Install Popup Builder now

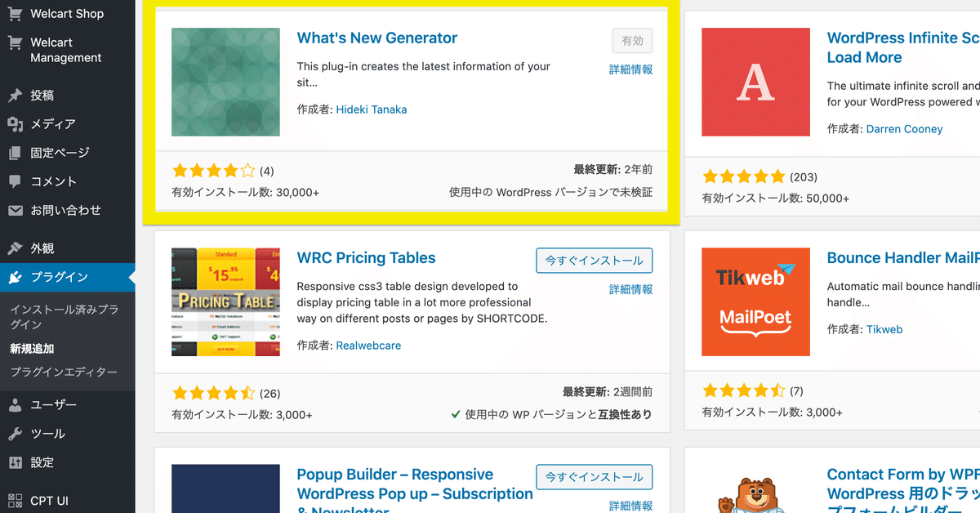pos(594,477)
